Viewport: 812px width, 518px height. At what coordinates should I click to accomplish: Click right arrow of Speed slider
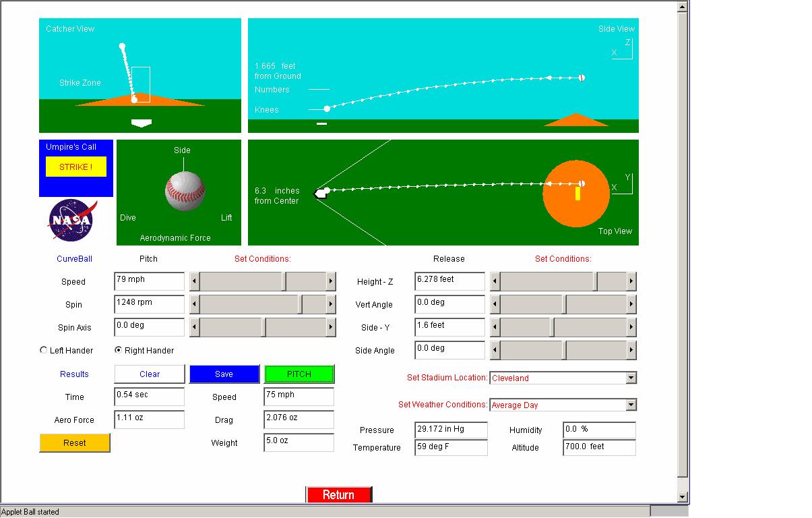click(331, 281)
